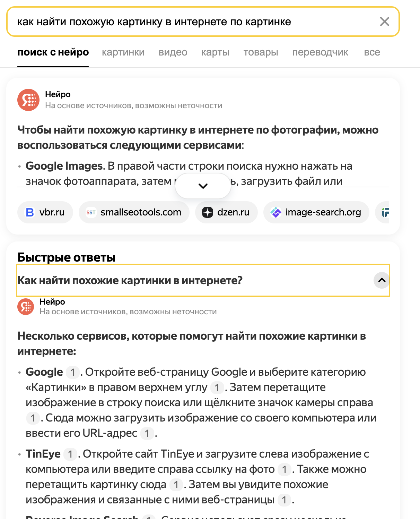Clear the search query with X icon
Image resolution: width=420 pixels, height=519 pixels.
(x=384, y=22)
